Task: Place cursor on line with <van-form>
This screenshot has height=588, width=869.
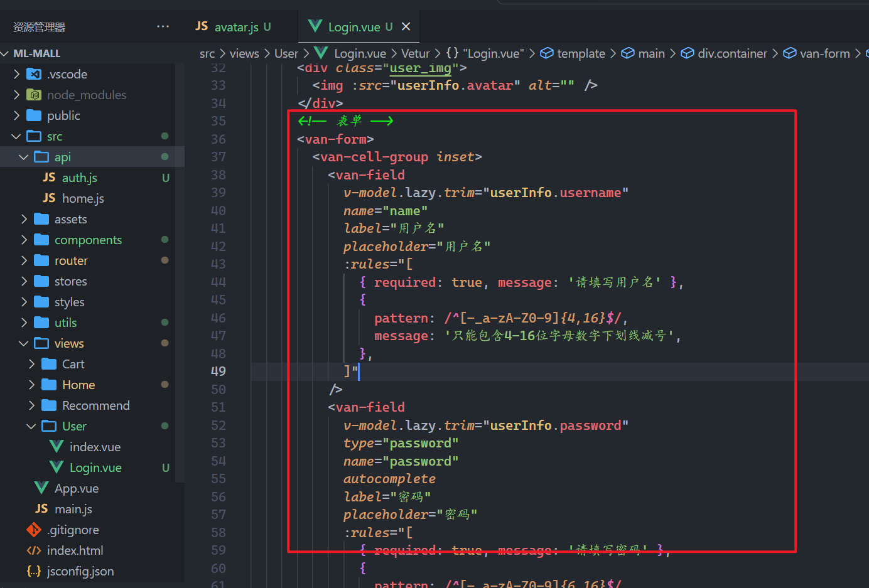Action: pyautogui.click(x=336, y=139)
